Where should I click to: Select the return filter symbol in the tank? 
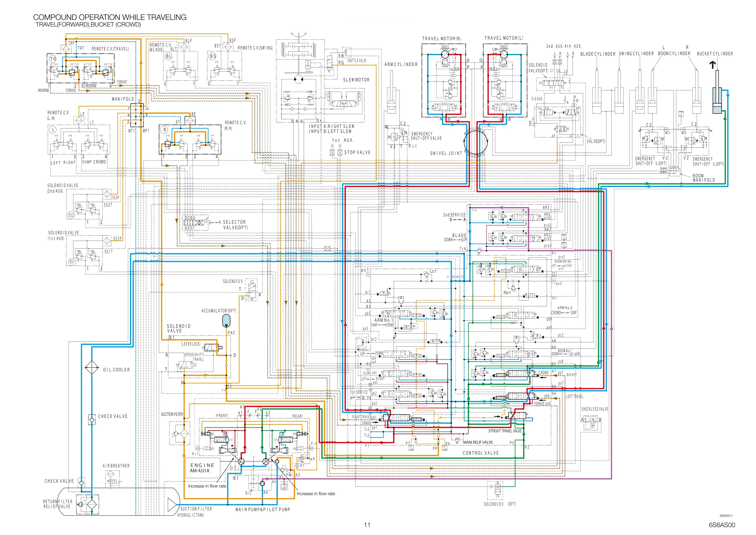pos(92,505)
